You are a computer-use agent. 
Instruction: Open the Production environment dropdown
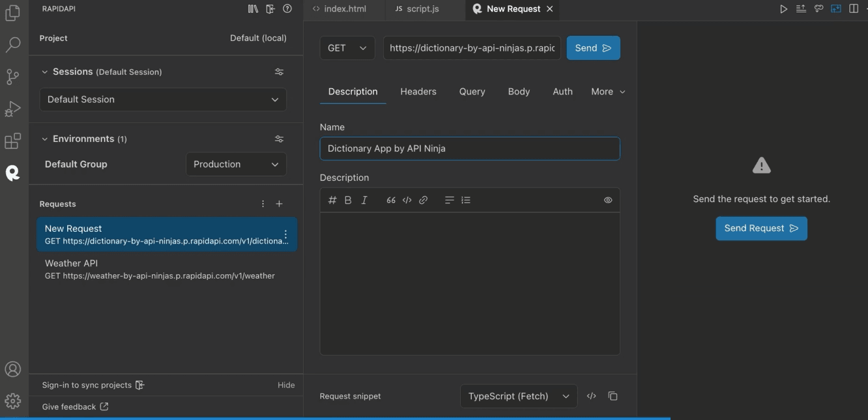pos(236,164)
